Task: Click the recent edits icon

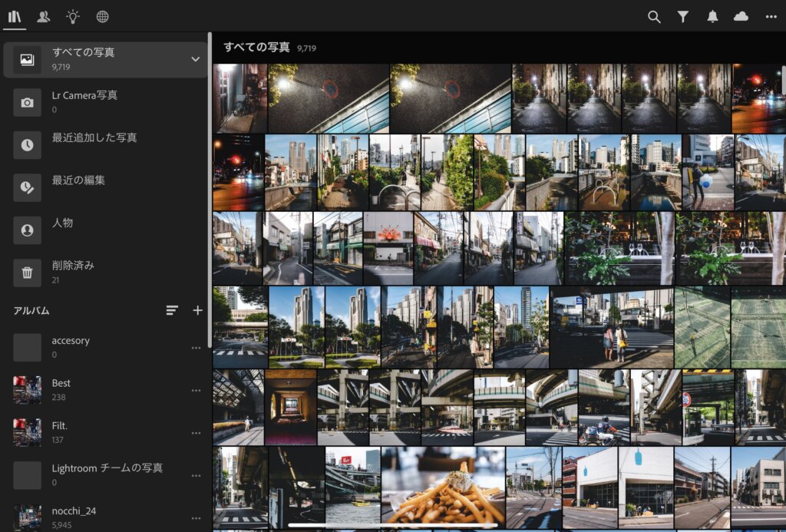Action: pos(27,187)
